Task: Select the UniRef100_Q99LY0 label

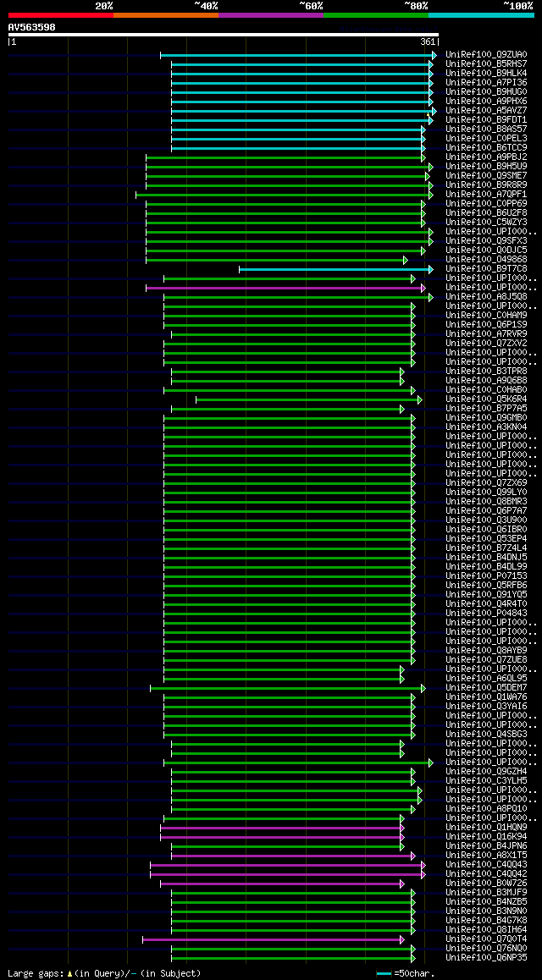Action: (x=486, y=493)
